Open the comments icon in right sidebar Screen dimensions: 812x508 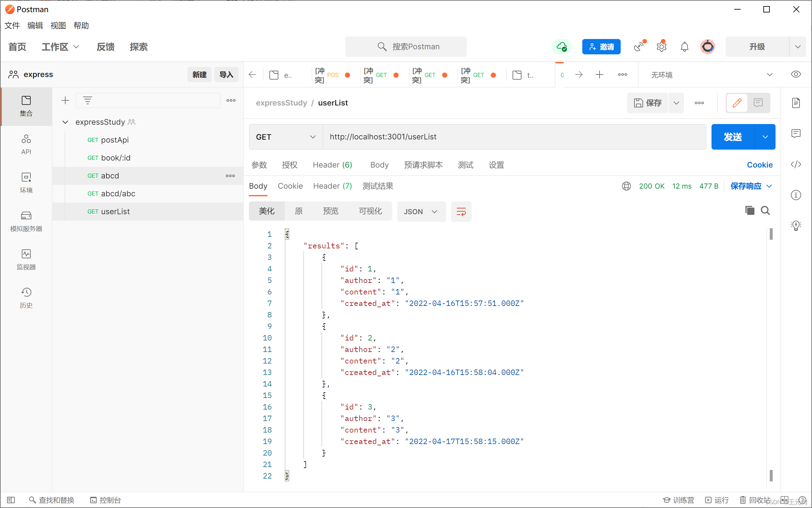coord(796,133)
